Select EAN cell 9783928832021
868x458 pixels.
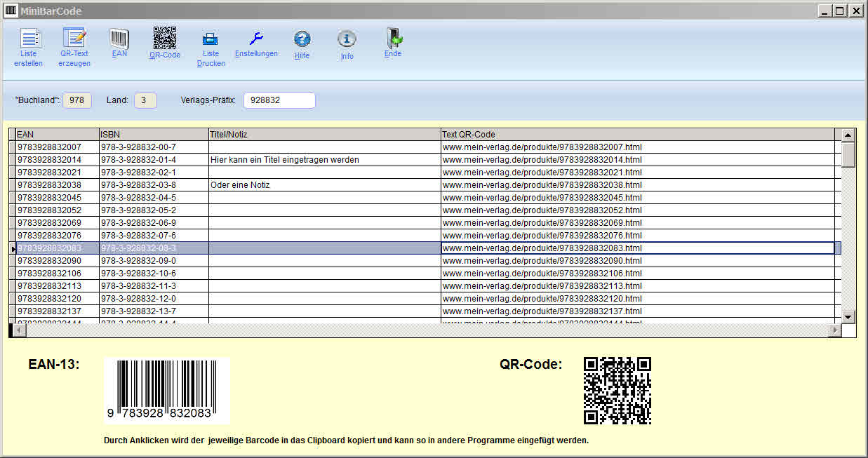(x=58, y=173)
